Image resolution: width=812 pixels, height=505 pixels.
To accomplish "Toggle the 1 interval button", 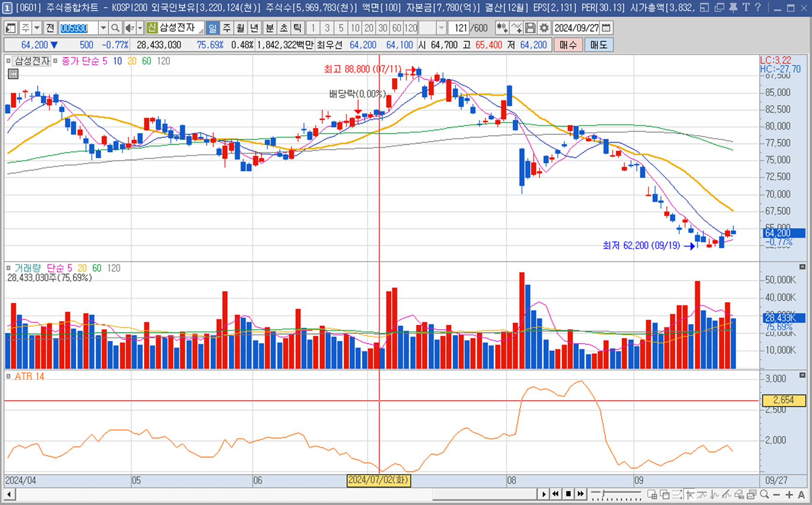I will 313,28.
